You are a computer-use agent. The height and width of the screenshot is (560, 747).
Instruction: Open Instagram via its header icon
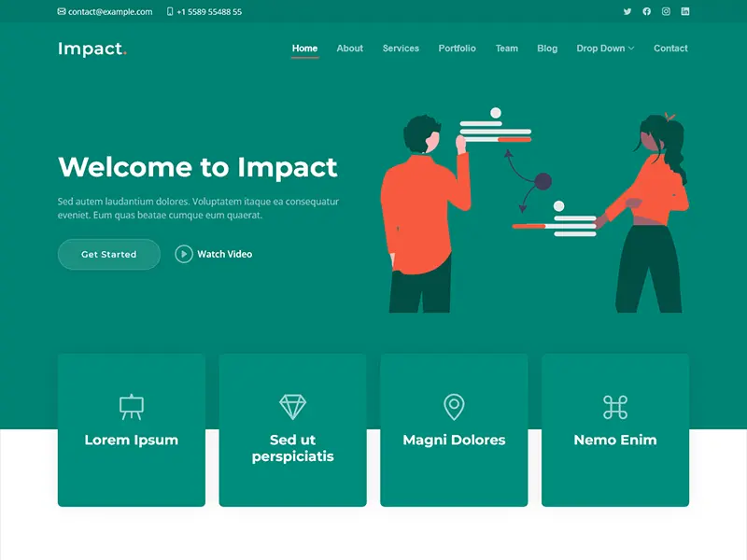(x=665, y=12)
